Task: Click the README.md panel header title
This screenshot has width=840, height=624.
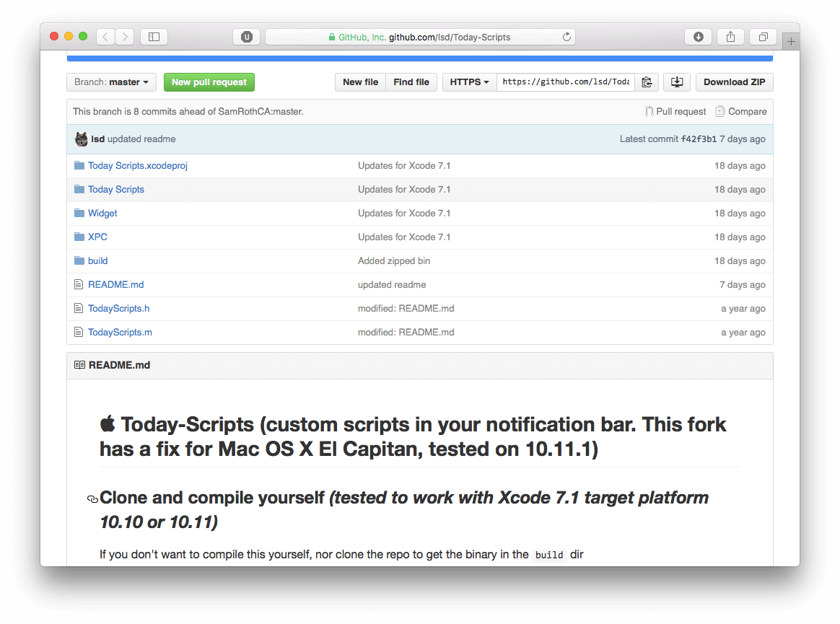Action: pos(119,365)
